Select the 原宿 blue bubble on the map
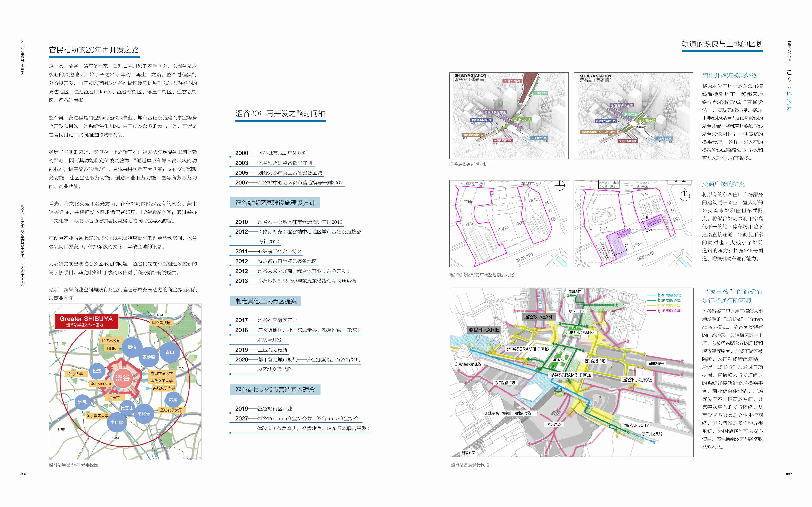The width and height of the screenshot is (812, 507). [x=132, y=347]
